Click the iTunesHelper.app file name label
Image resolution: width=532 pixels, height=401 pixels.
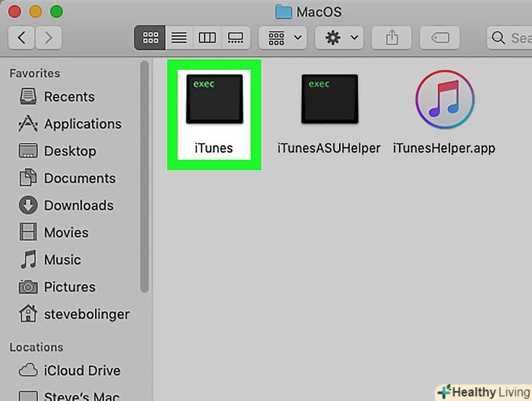[x=444, y=148]
